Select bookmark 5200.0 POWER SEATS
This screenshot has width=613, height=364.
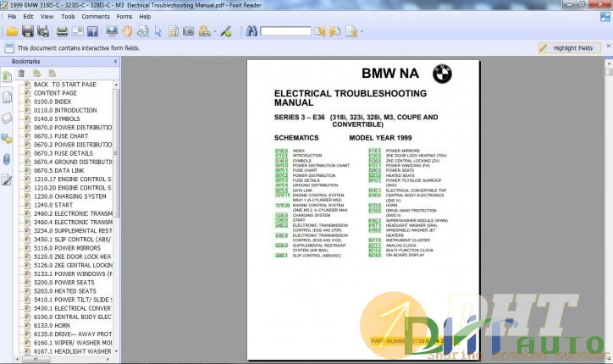coord(64,282)
